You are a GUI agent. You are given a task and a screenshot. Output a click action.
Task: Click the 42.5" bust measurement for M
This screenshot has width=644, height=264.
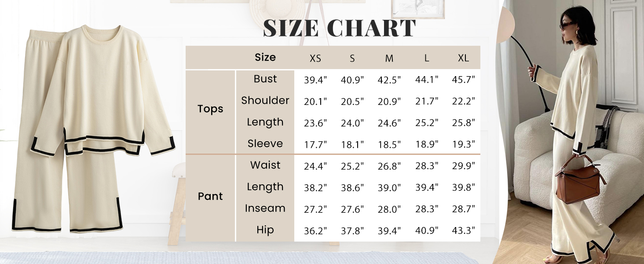(x=389, y=80)
